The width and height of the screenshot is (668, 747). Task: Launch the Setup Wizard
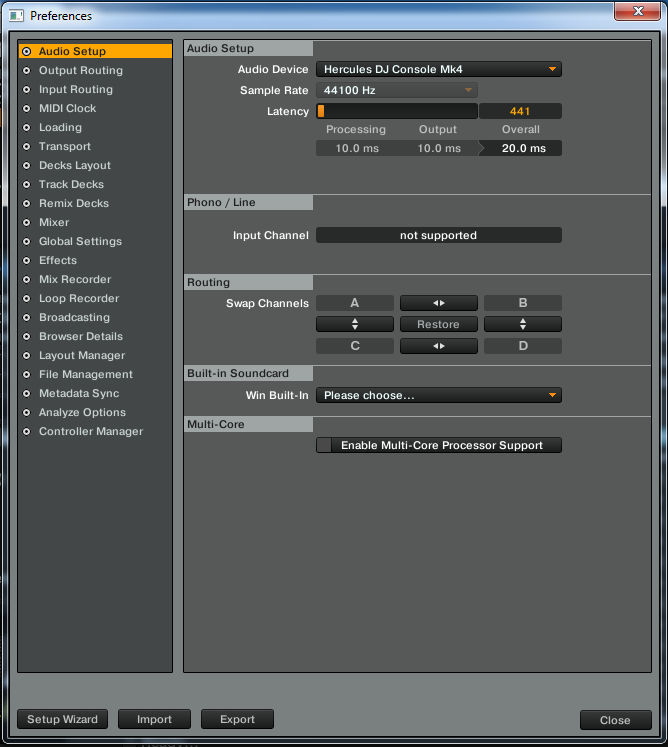click(x=62, y=720)
